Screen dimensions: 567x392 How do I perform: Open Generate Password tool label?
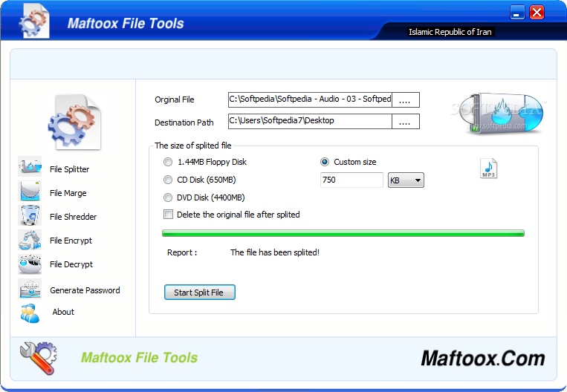85,290
